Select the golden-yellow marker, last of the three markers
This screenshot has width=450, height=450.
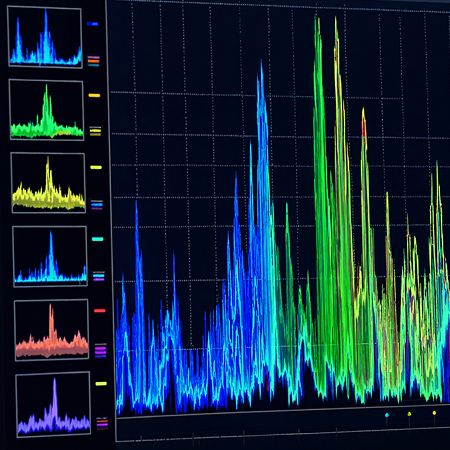coord(434,413)
